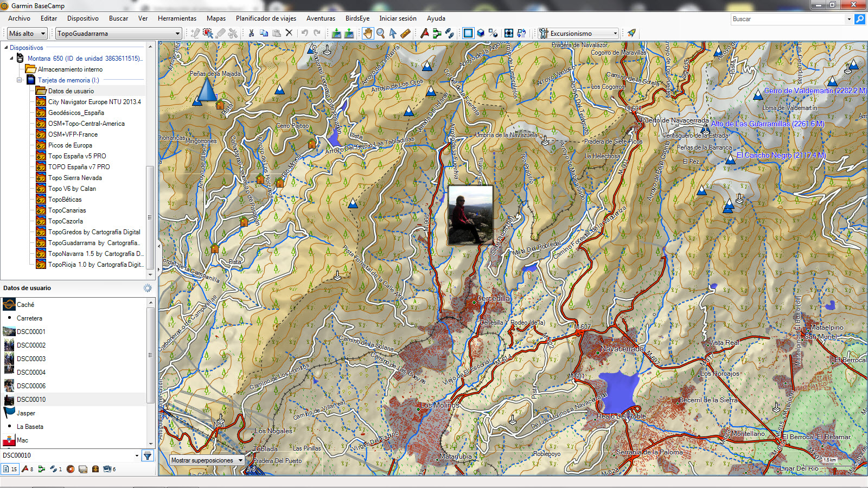The width and height of the screenshot is (868, 488).
Task: Open the Buscar search options arrow
Action: coord(849,19)
